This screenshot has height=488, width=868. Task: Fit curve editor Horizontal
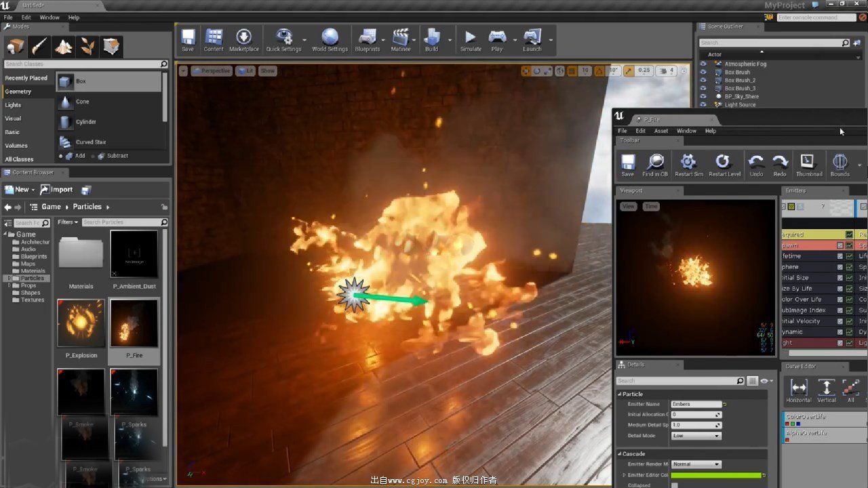pos(799,391)
